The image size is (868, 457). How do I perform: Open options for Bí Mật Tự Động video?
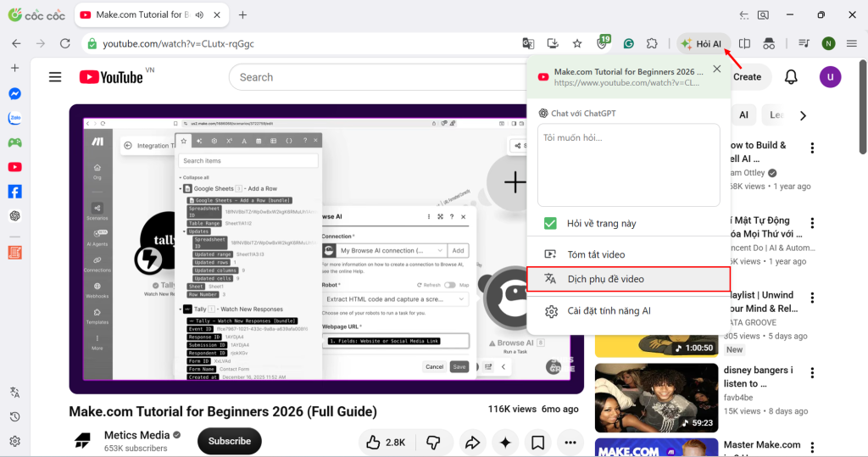(812, 223)
